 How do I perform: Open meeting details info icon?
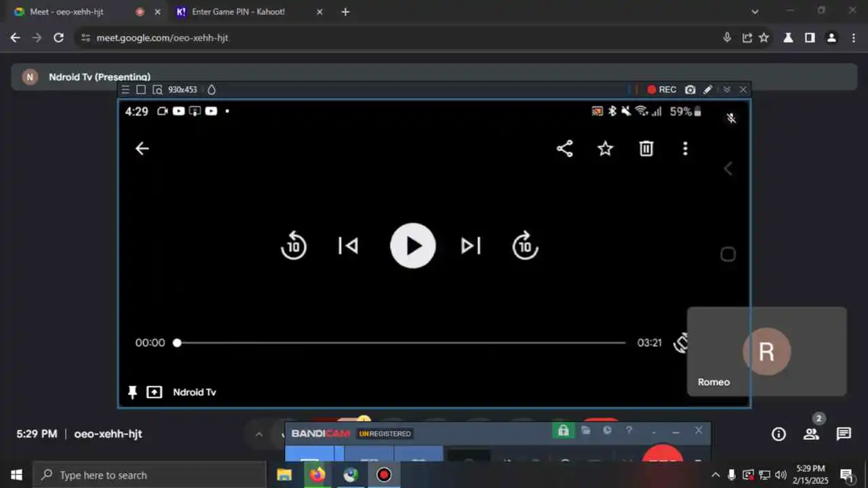tap(778, 434)
